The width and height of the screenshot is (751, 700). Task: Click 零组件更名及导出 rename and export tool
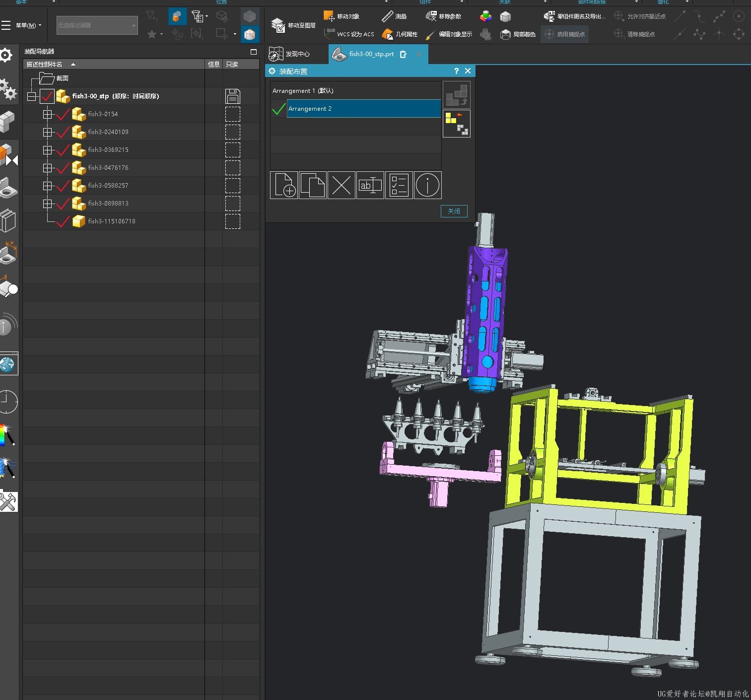coord(574,16)
